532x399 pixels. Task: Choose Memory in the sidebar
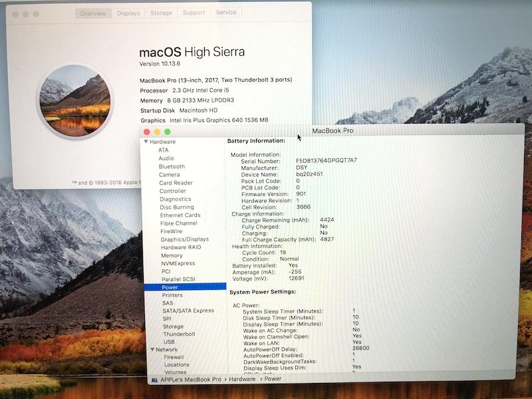(172, 255)
